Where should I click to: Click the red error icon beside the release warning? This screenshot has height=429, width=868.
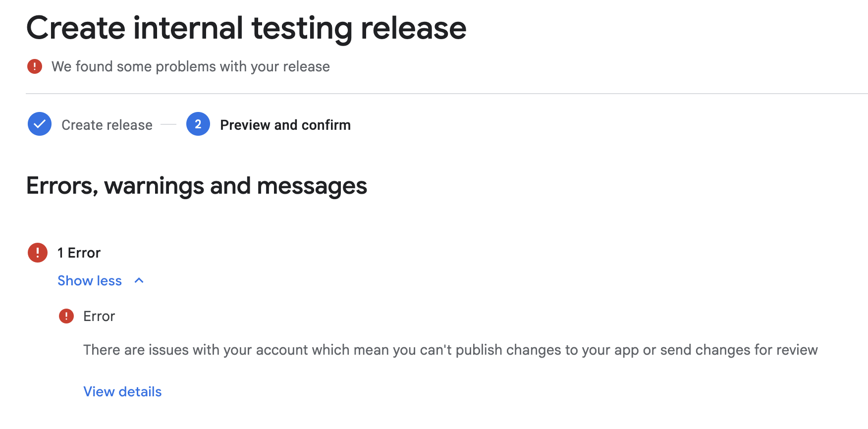[x=35, y=66]
